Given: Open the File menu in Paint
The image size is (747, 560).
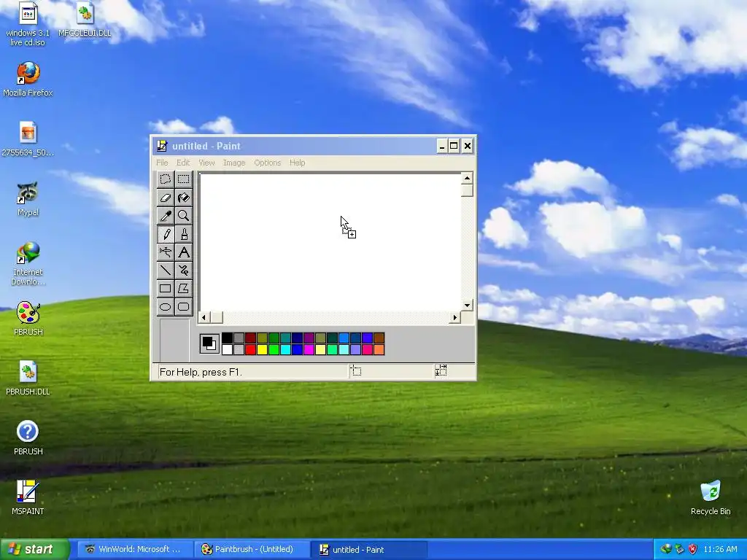Looking at the screenshot, I should (x=162, y=163).
